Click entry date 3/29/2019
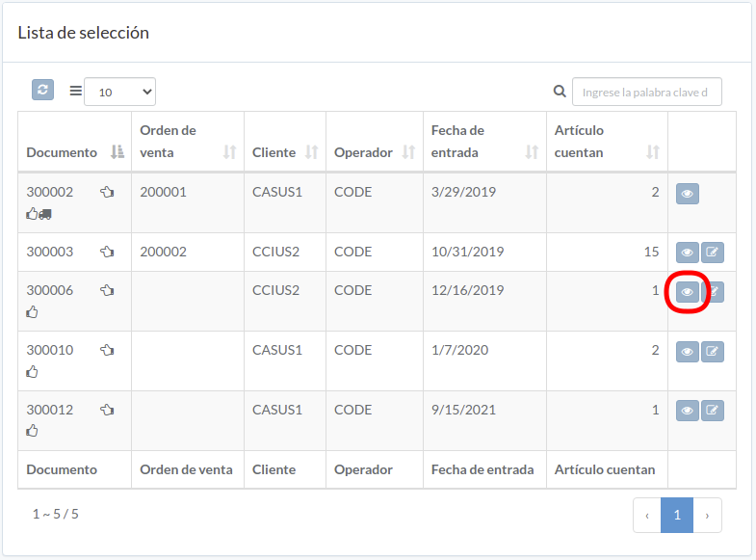 (463, 192)
